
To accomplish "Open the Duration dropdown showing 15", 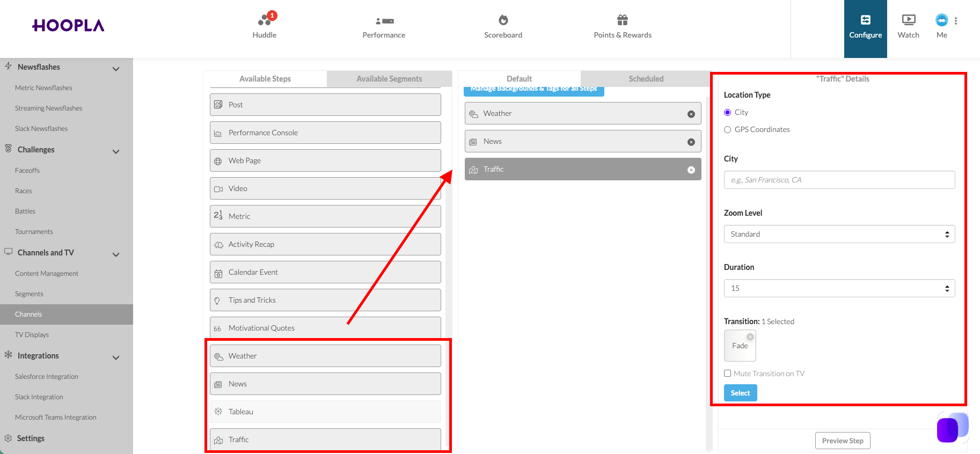I will (x=839, y=288).
